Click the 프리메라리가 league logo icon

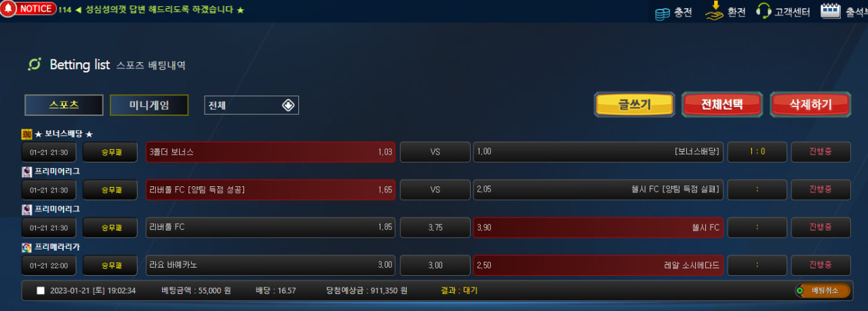pos(26,247)
